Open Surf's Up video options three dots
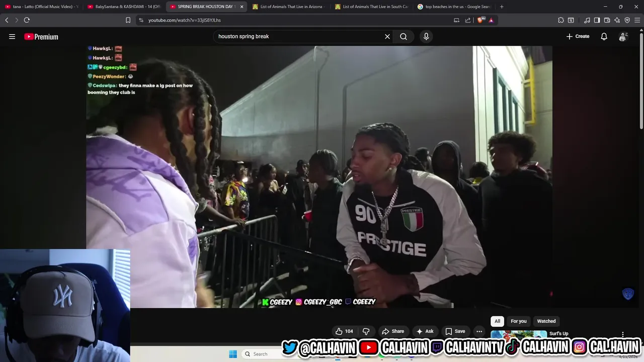This screenshot has width=644, height=362. tap(623, 334)
